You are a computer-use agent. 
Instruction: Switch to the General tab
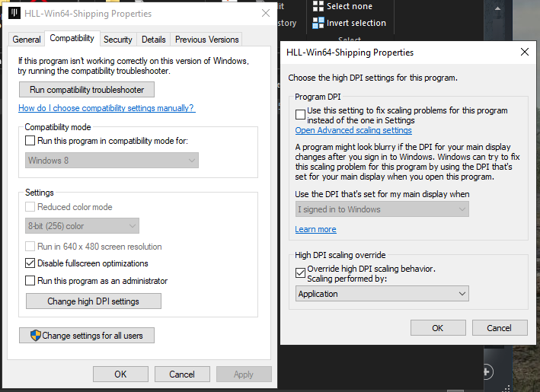[27, 40]
